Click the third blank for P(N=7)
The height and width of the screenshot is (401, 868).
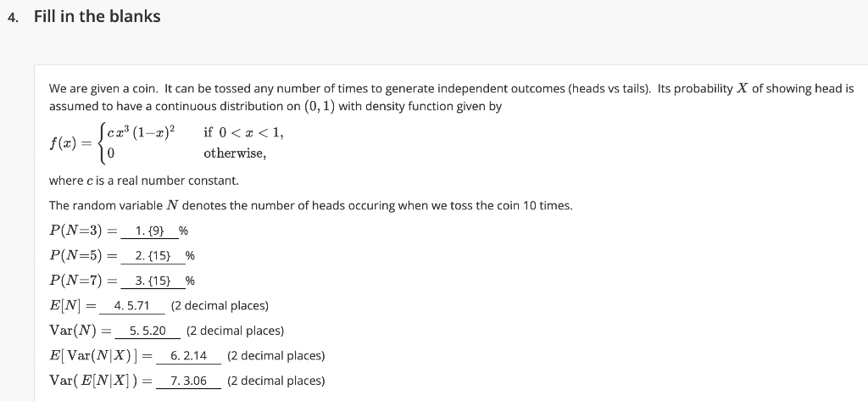(153, 281)
